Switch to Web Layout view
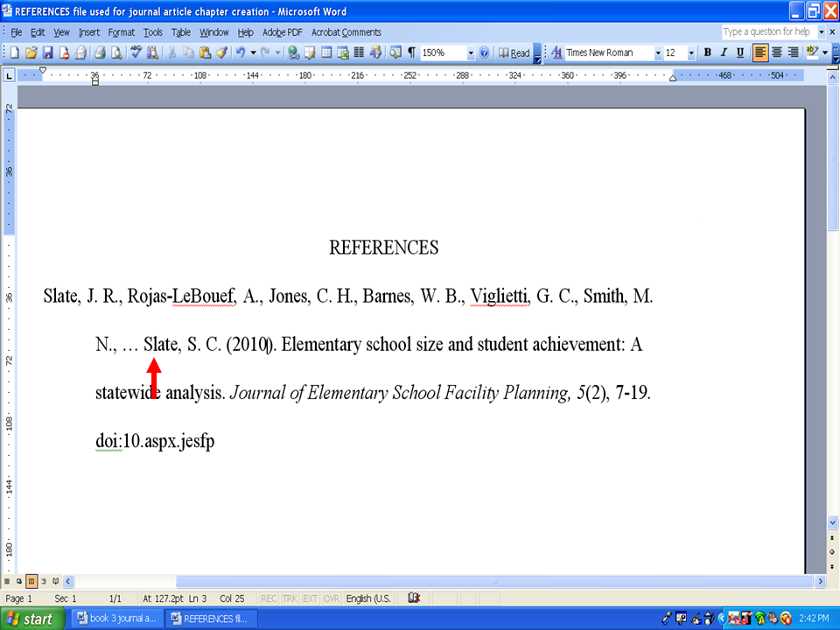Viewport: 840px width, 630px height. click(x=19, y=581)
